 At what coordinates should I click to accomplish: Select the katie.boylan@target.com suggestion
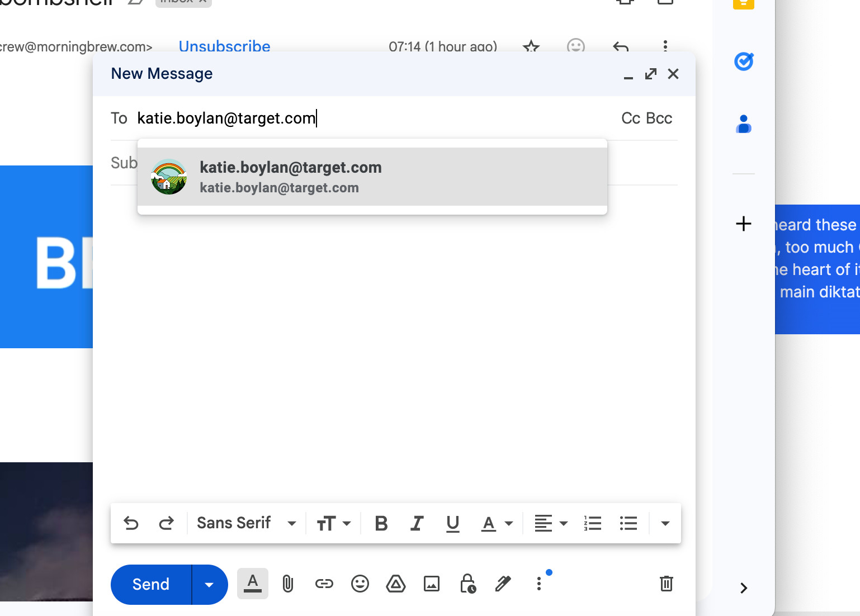point(372,177)
